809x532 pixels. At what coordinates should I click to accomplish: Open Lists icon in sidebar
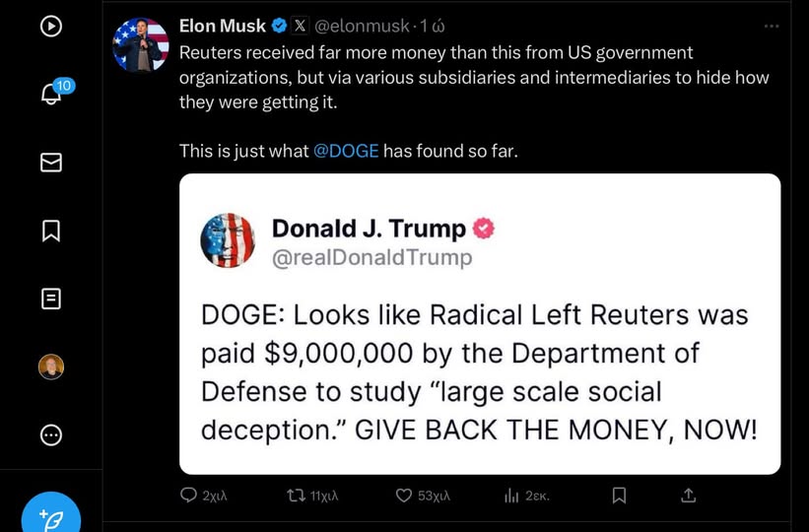(x=51, y=299)
